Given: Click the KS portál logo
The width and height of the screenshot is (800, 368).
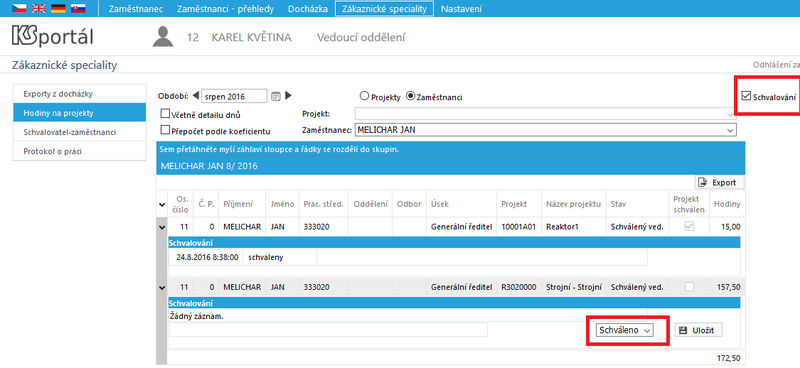Looking at the screenshot, I should [x=53, y=37].
